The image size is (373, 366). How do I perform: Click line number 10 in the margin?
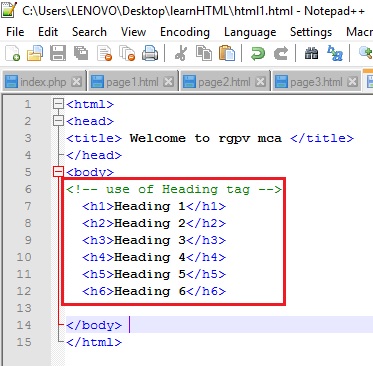[24, 257]
